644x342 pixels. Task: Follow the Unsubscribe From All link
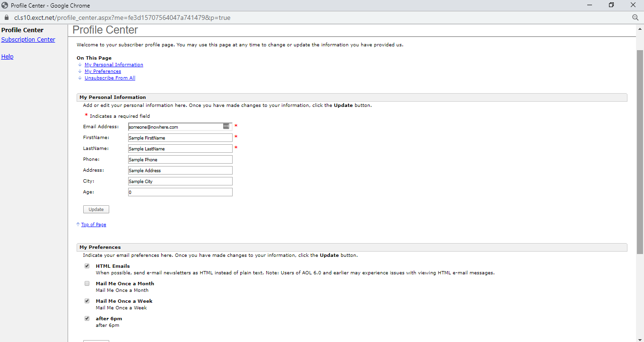pyautogui.click(x=110, y=78)
